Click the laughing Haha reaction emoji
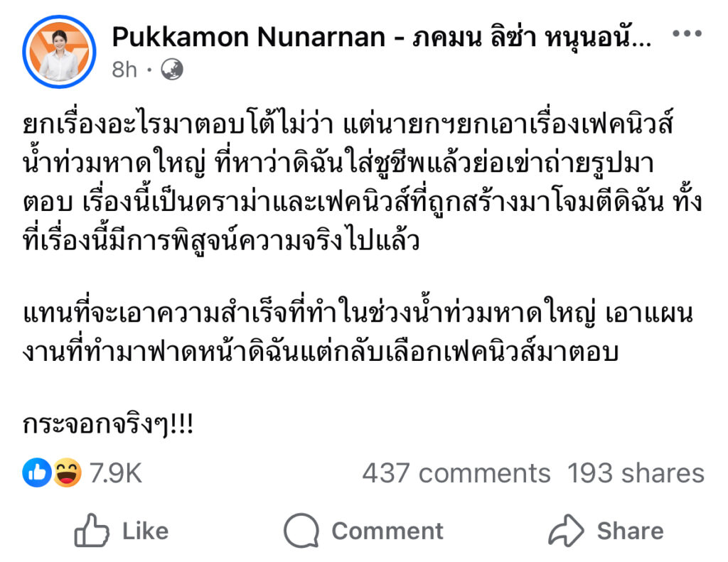The image size is (728, 562). tap(67, 473)
